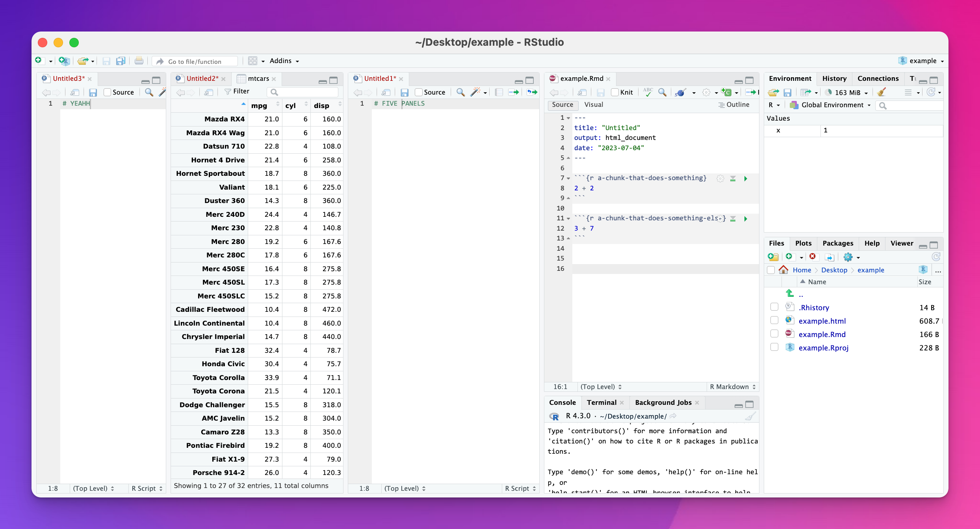The image size is (980, 529).
Task: Click the mtcars search field
Action: (303, 92)
